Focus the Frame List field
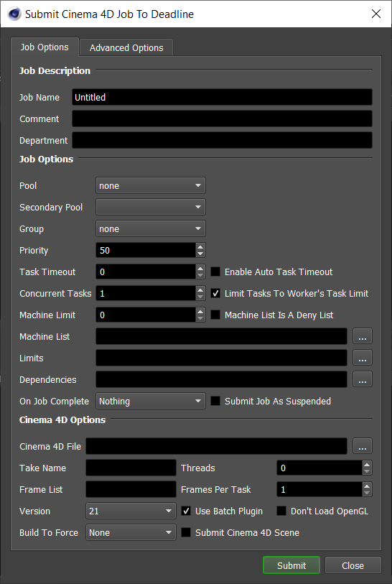This screenshot has width=392, height=584. [x=131, y=489]
